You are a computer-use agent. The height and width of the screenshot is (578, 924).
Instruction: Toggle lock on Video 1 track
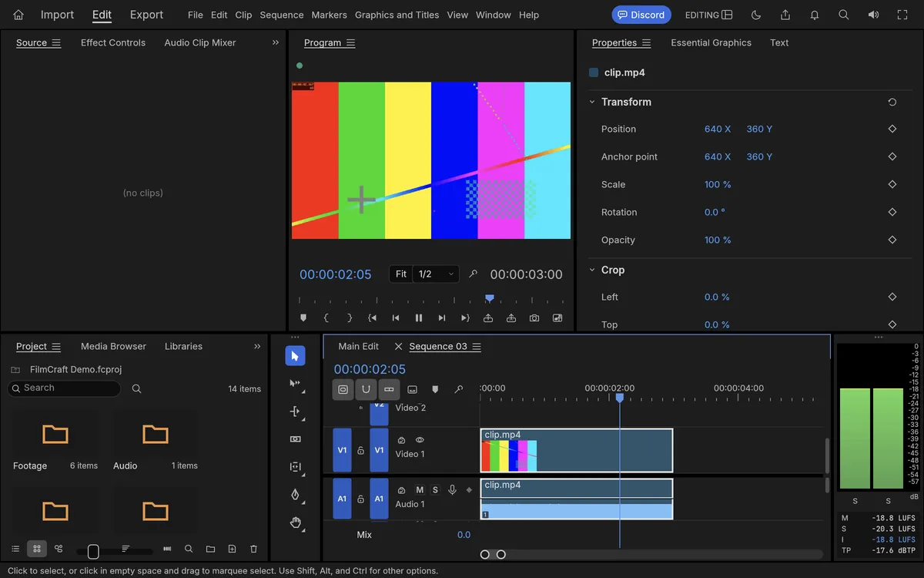[360, 450]
